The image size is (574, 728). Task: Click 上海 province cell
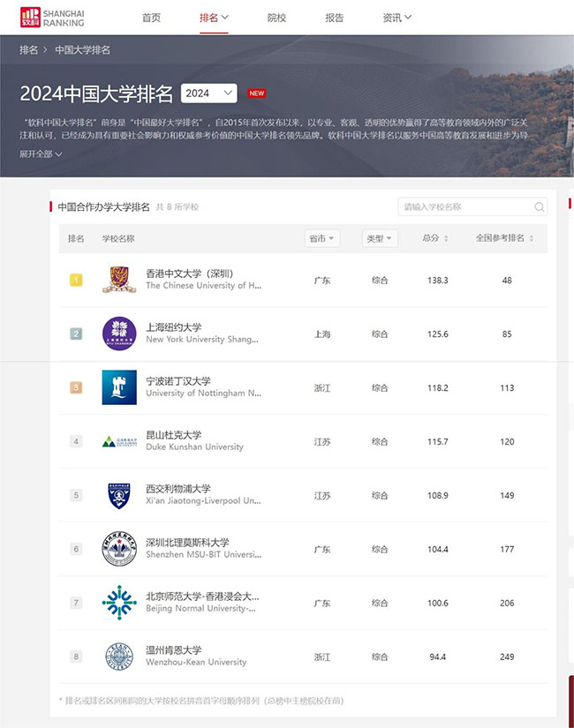[x=322, y=334]
